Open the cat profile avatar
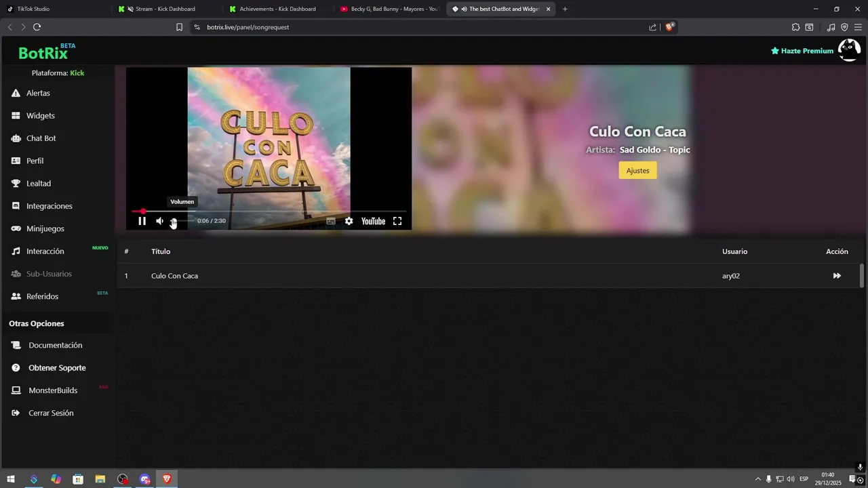The width and height of the screenshot is (868, 488). point(849,50)
